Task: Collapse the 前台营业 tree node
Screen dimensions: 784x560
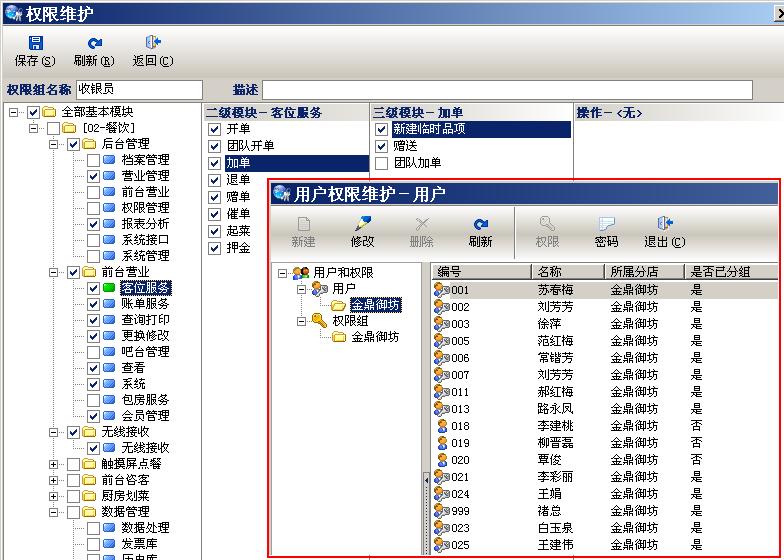Action: point(54,272)
